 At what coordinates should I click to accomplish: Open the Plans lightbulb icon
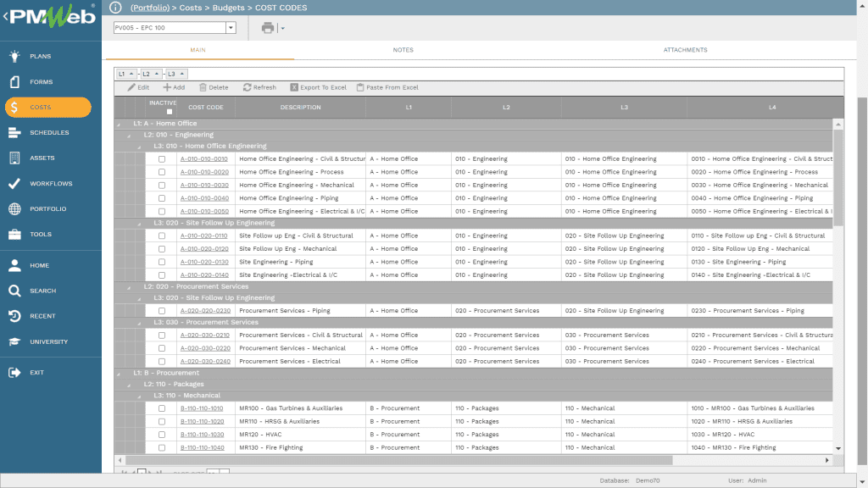pyautogui.click(x=15, y=56)
